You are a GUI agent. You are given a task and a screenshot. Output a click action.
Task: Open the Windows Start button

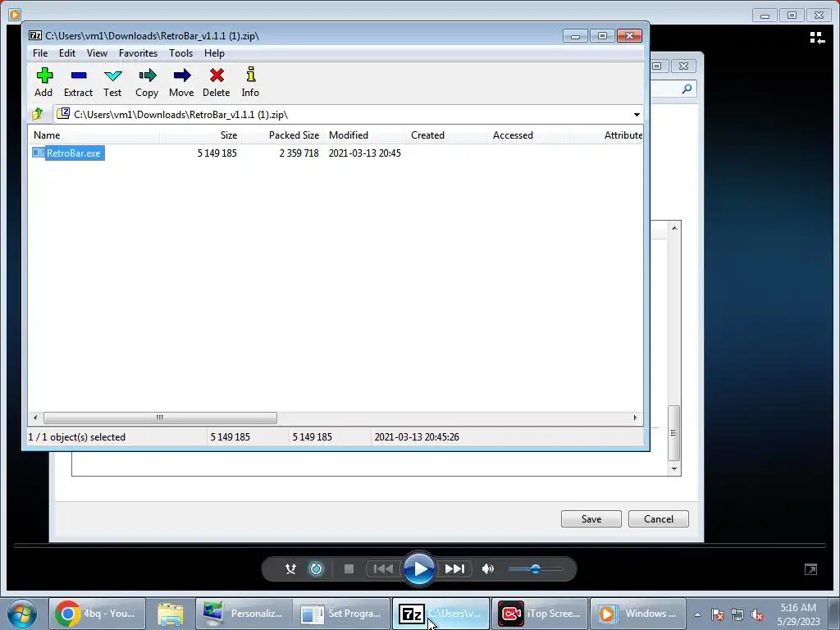coord(22,614)
